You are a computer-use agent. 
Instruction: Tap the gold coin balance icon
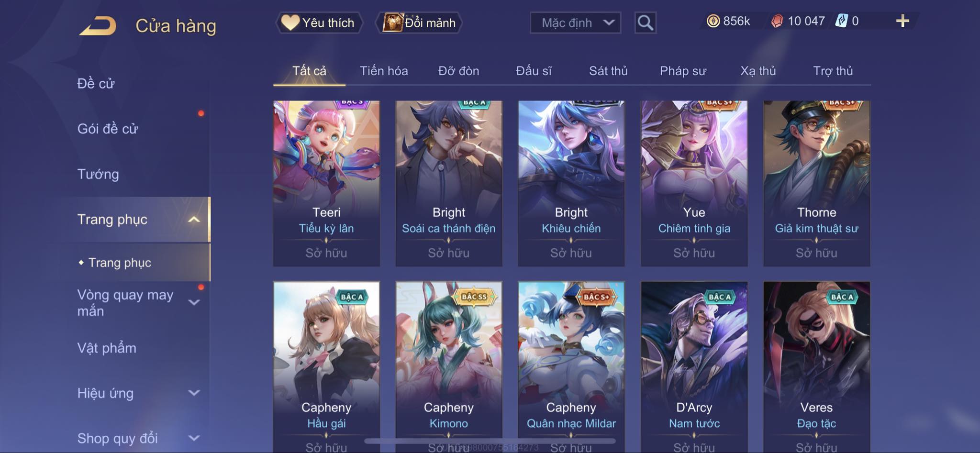[x=713, y=21]
